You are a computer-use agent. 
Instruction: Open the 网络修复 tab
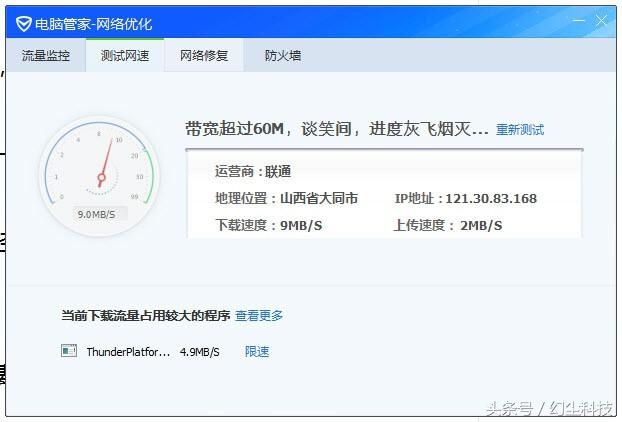click(204, 56)
